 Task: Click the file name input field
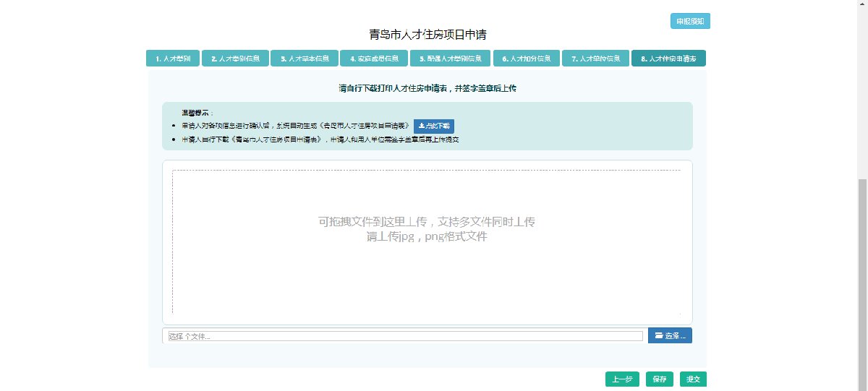tap(405, 336)
